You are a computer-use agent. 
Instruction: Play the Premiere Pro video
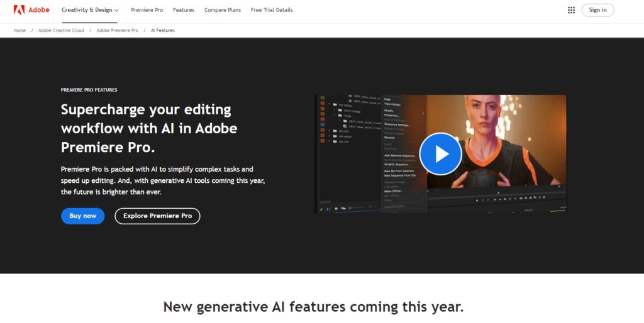click(440, 153)
